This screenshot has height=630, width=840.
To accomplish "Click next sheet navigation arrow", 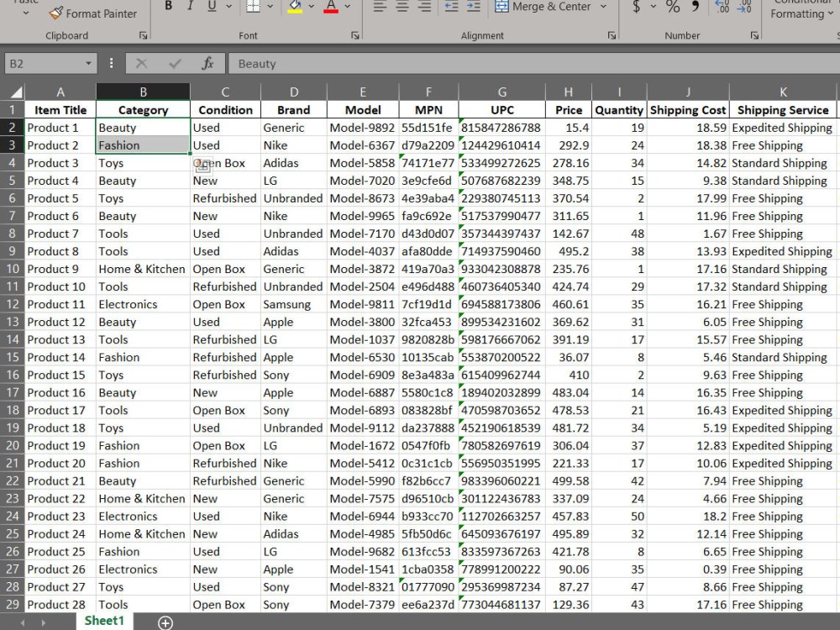I will [x=43, y=622].
